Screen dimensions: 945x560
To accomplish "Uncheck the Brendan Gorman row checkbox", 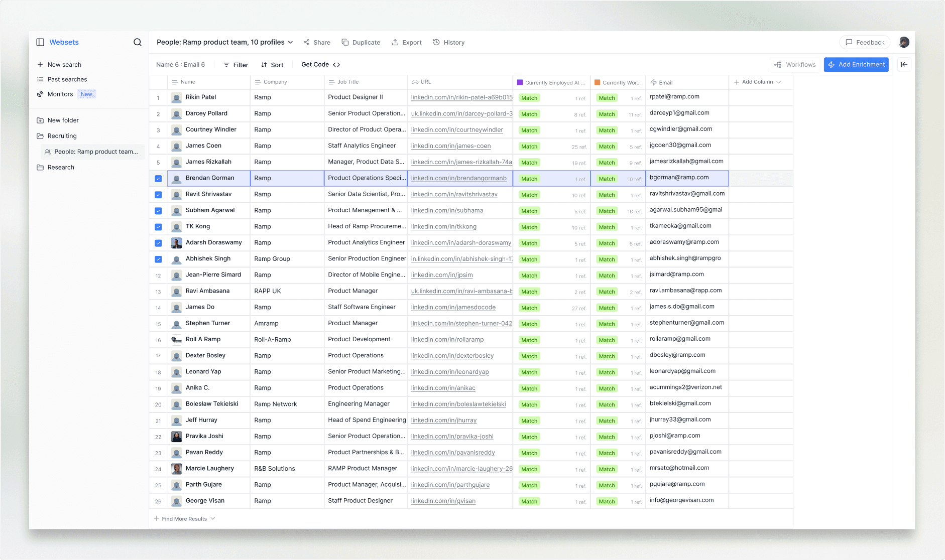I will [158, 179].
